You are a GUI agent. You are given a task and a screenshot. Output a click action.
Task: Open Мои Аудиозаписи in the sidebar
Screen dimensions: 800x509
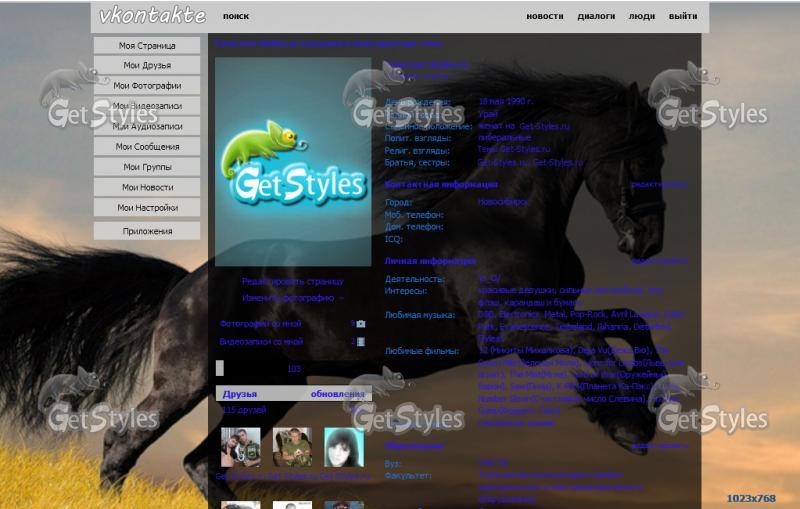147,126
